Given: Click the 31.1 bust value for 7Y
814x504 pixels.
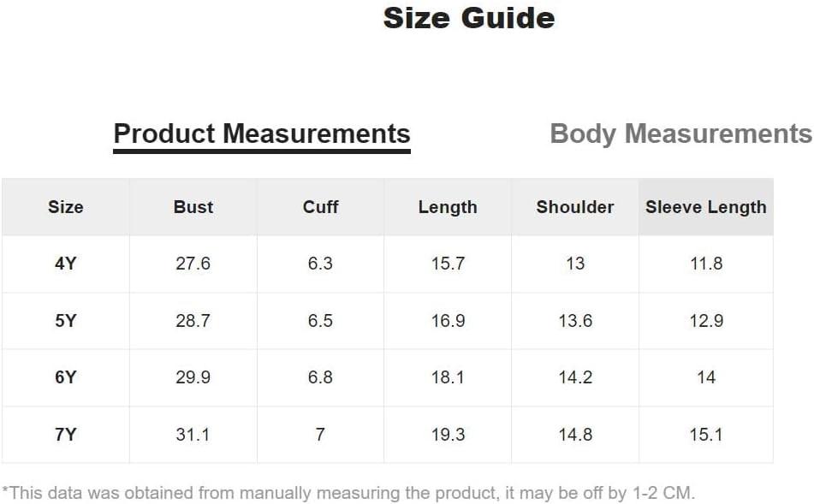Looking at the screenshot, I should (193, 435).
